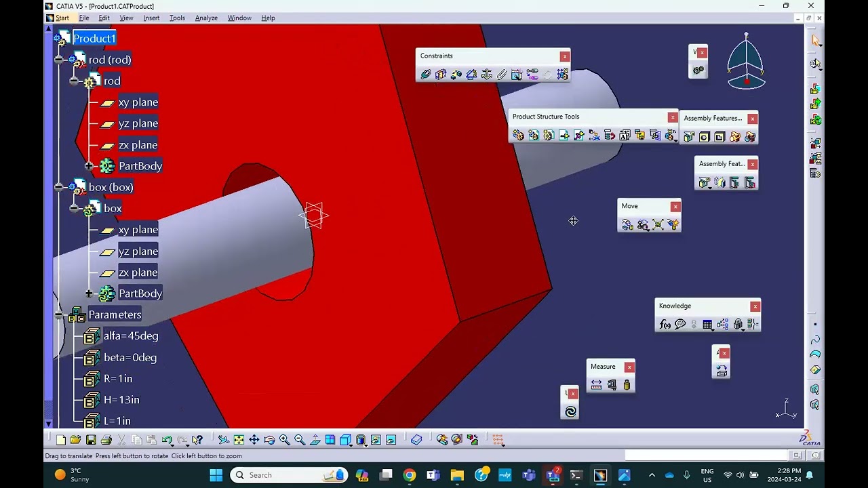868x488 pixels.
Task: Insert a new Component via Product Structure Tools
Action: 519,136
